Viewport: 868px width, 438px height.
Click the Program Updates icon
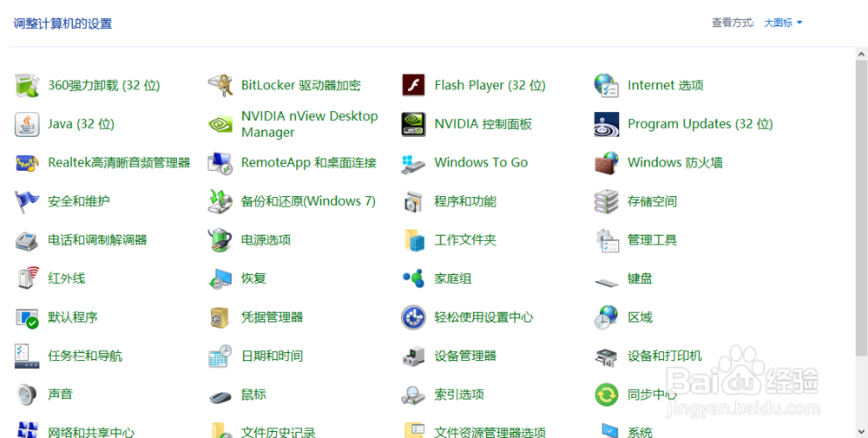pos(606,124)
